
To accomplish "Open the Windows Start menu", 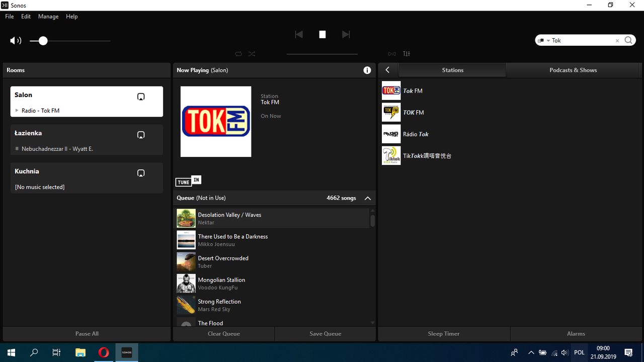I will 11,352.
